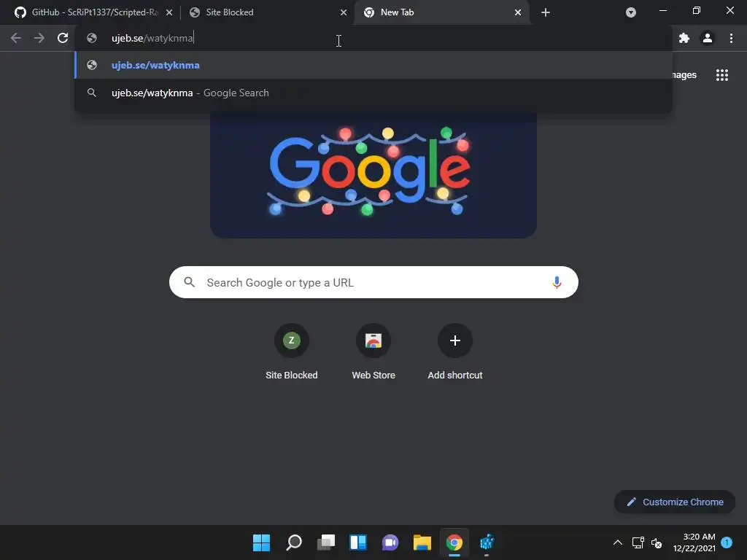Image resolution: width=747 pixels, height=560 pixels.
Task: Open the Teams Chat taskbar icon
Action: 390,542
